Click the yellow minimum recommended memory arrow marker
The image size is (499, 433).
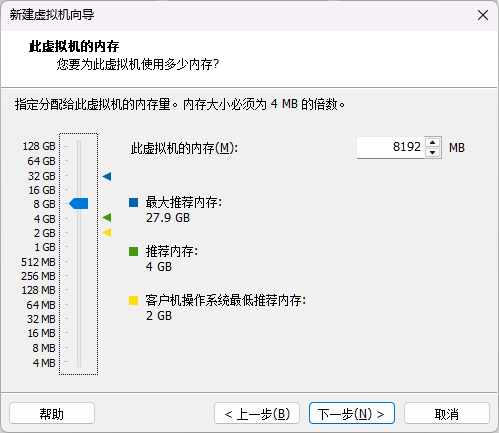(x=107, y=232)
